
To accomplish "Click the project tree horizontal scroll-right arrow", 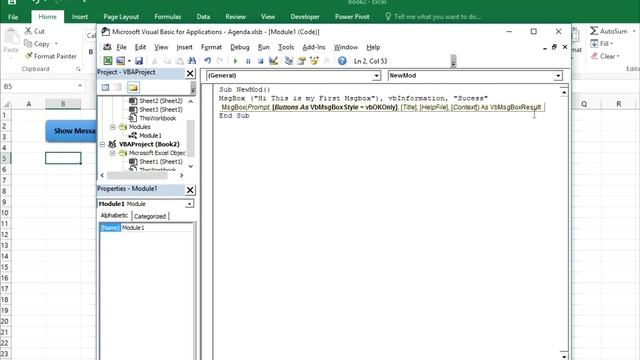I will pyautogui.click(x=182, y=175).
